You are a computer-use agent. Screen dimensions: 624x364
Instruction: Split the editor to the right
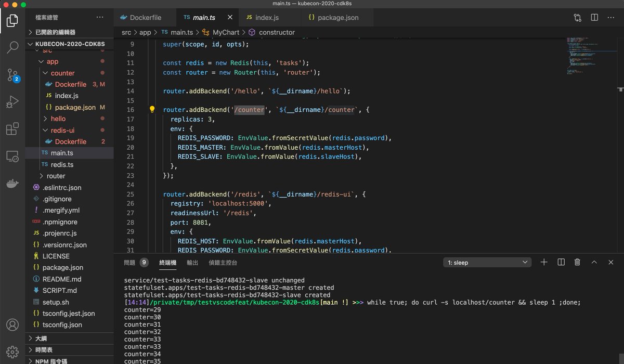point(594,17)
